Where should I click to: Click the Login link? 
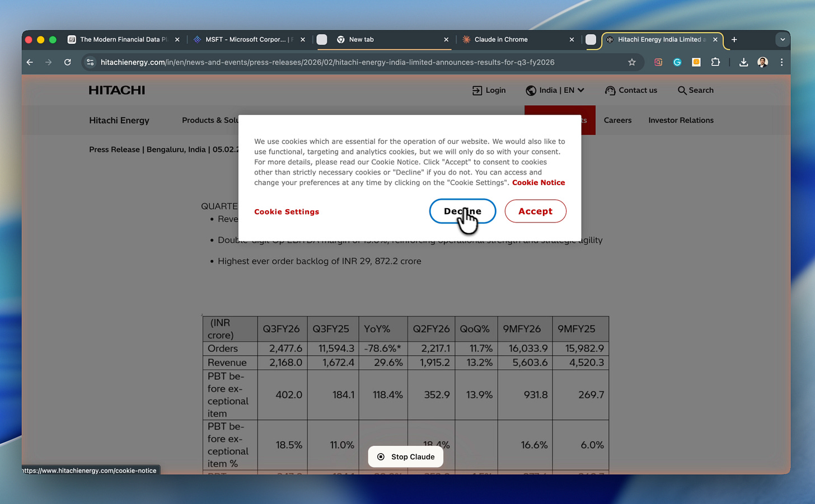[x=489, y=90]
